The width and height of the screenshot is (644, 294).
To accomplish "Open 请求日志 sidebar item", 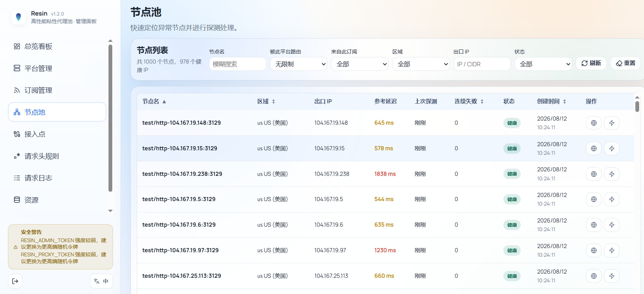I will coord(57,178).
